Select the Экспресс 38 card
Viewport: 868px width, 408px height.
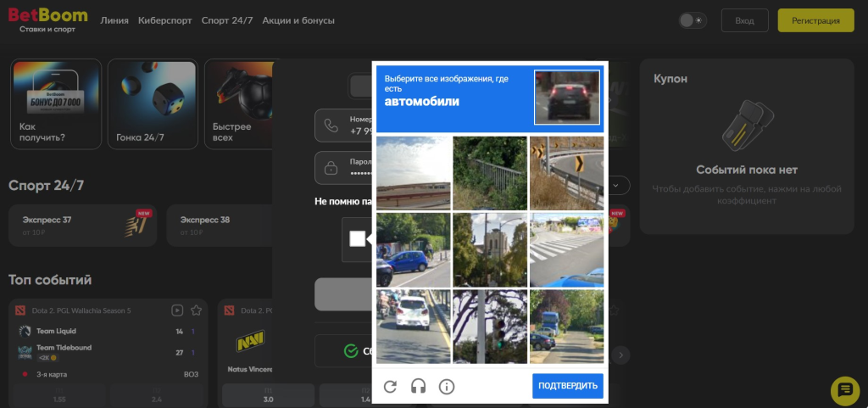tap(220, 226)
